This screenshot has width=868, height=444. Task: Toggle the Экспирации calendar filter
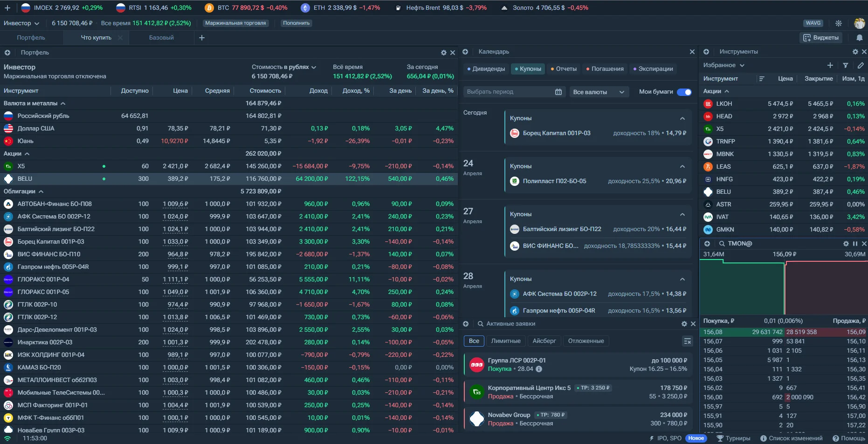point(653,69)
